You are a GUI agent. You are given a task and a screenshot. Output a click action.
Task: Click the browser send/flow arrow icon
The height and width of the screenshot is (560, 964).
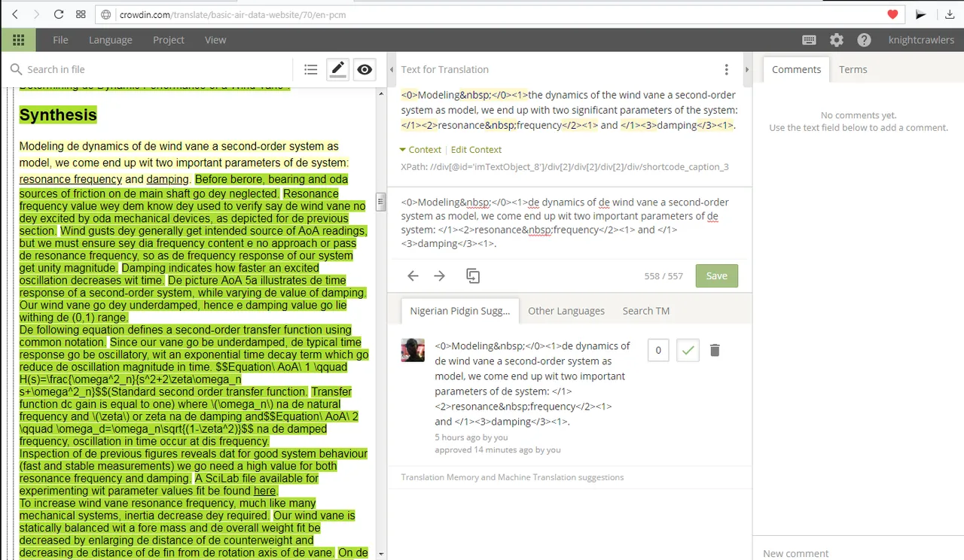point(920,14)
